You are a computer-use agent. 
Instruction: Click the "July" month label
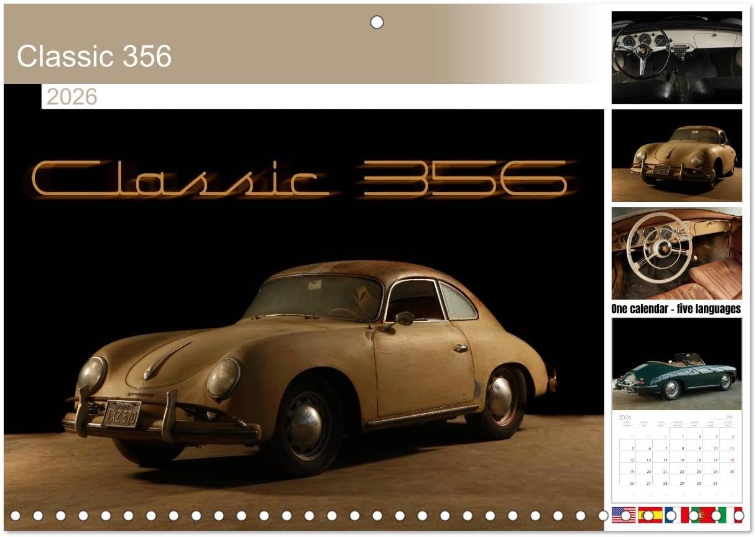[x=729, y=416]
